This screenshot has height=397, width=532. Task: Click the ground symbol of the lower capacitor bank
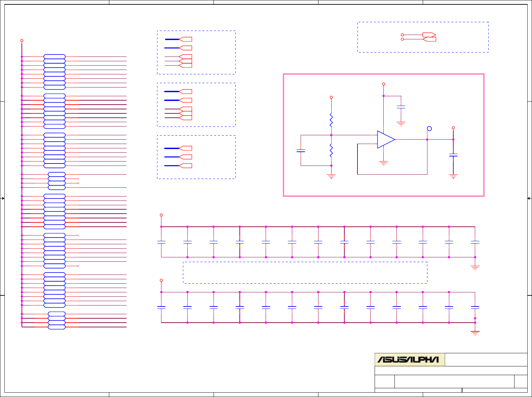tap(475, 333)
